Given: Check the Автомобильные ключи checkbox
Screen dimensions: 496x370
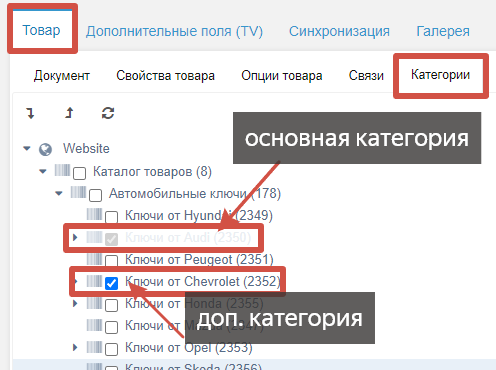Looking at the screenshot, I should [x=95, y=195].
